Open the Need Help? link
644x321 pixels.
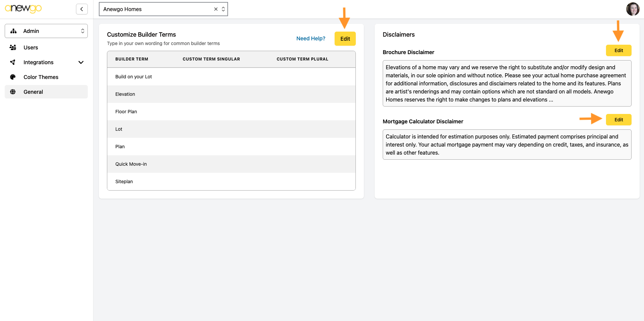point(311,39)
